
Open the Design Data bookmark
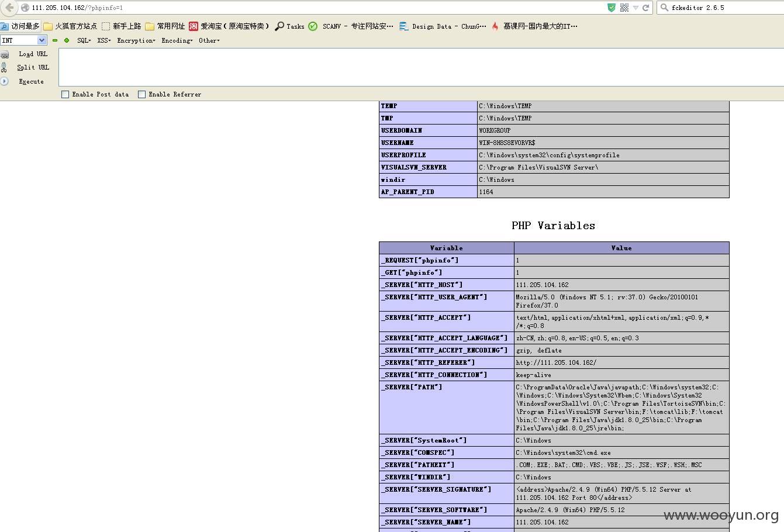coord(443,26)
